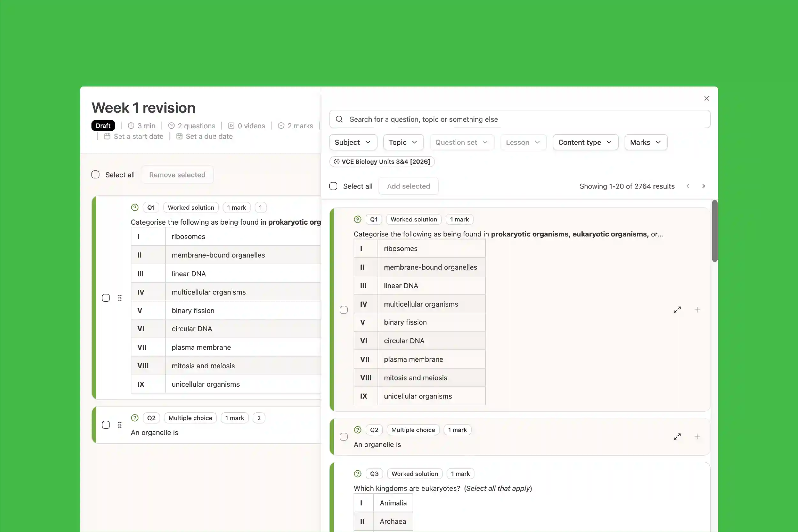Viewport: 798px width, 532px height.
Task: Remove the VCE Biology Units 3&4 filter chip
Action: [x=336, y=161]
